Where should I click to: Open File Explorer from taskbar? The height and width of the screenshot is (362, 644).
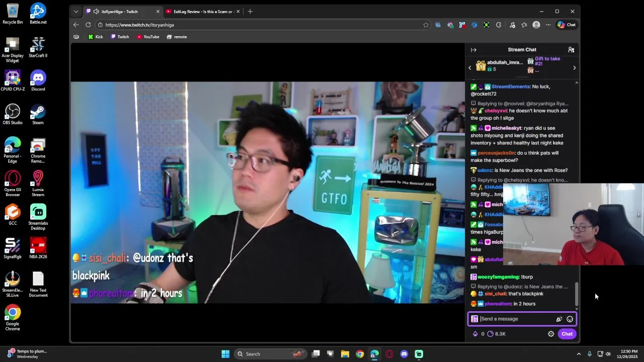pyautogui.click(x=345, y=354)
